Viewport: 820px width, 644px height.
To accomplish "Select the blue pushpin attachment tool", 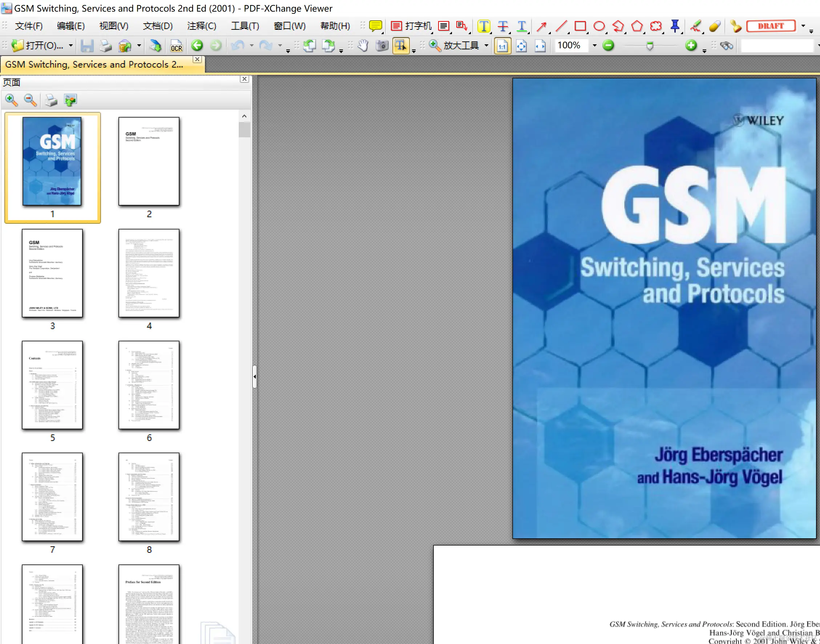I will tap(675, 26).
